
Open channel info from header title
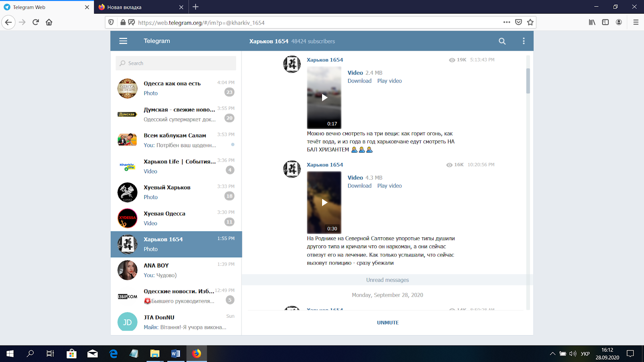point(268,41)
